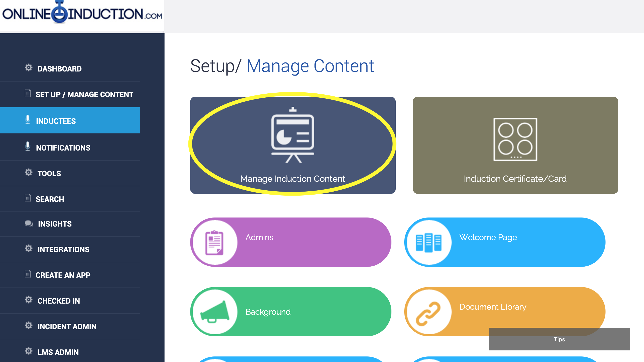The image size is (644, 362).
Task: Open the Dashboard menu item
Action: 70,69
